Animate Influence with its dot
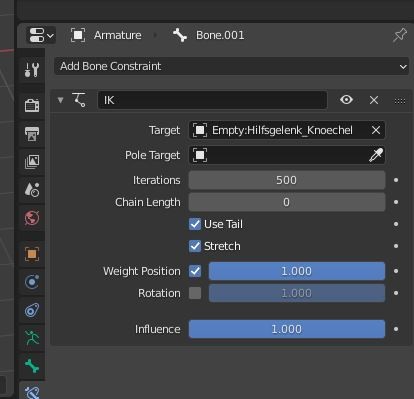The width and height of the screenshot is (414, 399). (x=396, y=329)
